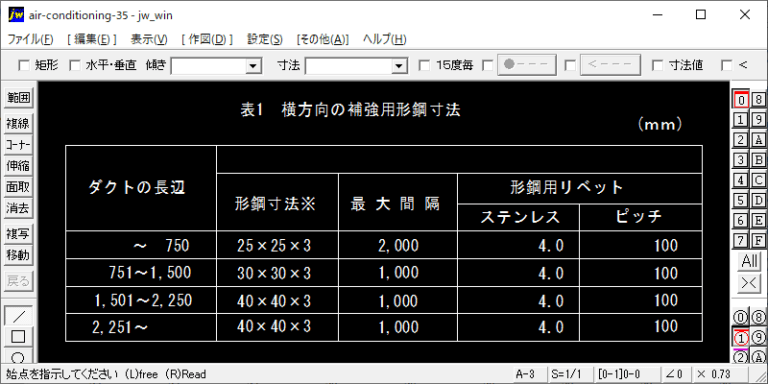Toggle checkbox beside the arrow-line button
This screenshot has height=384, width=768.
[570, 65]
